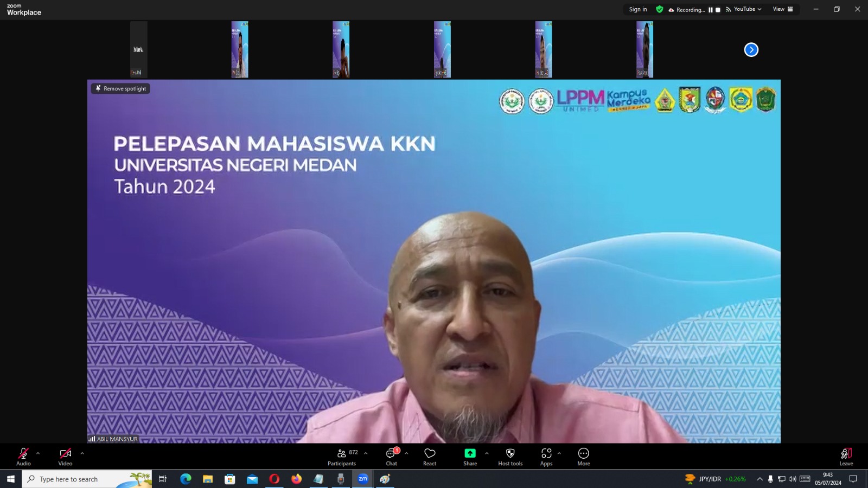Expand the audio options chevron
The height and width of the screenshot is (488, 868).
tap(38, 453)
